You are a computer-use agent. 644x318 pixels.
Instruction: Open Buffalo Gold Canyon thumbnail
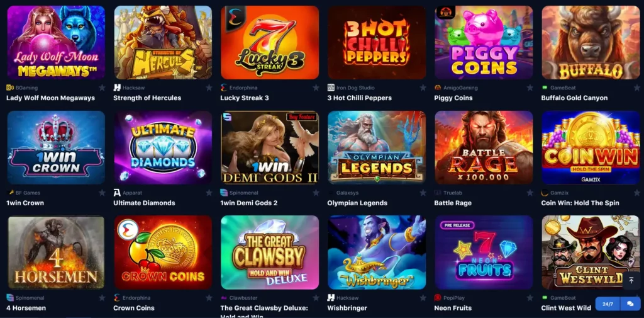click(x=591, y=42)
